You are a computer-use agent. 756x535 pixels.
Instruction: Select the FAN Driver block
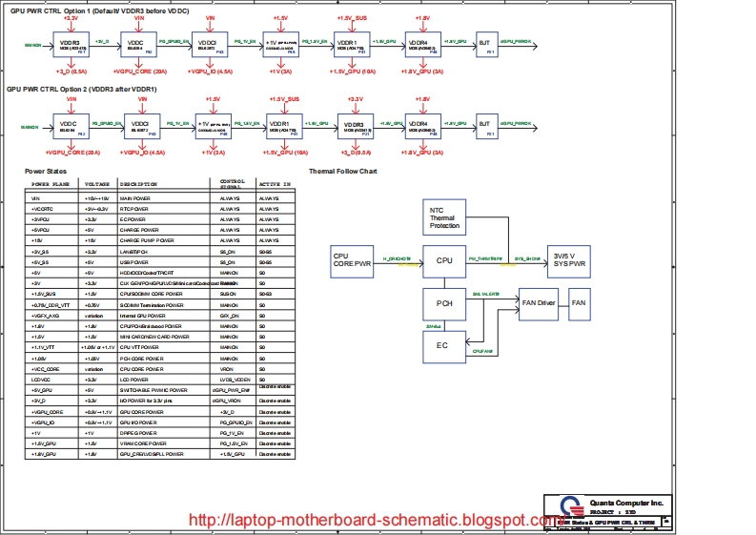(538, 303)
